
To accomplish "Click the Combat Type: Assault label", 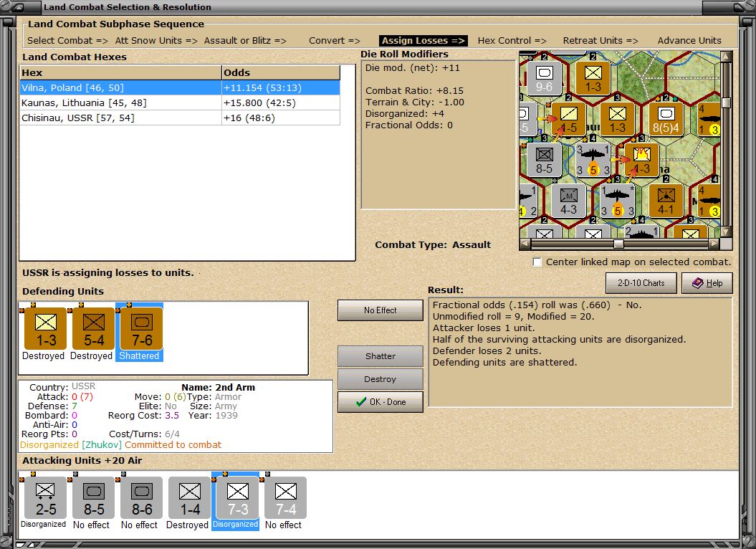I will point(433,244).
